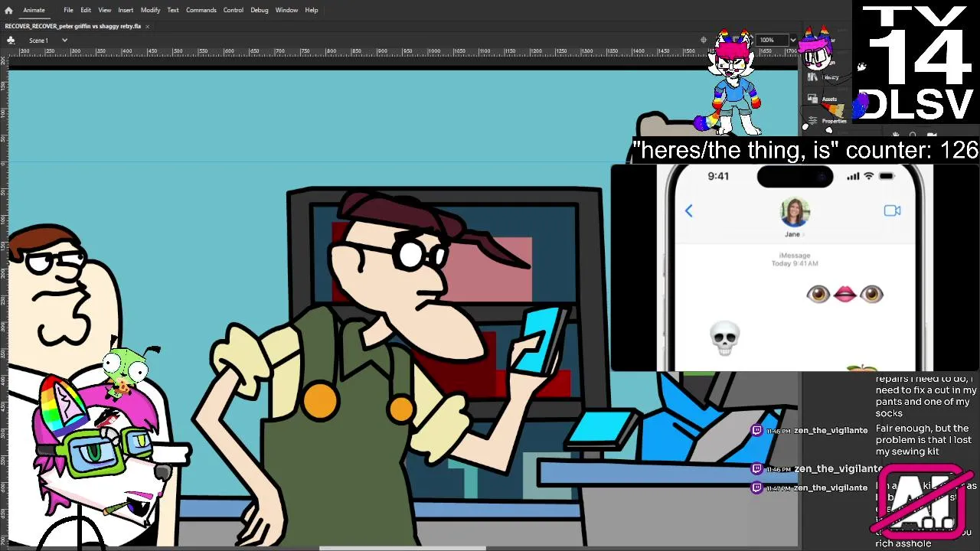The height and width of the screenshot is (551, 980).
Task: Open the Commands menu
Action: tap(201, 10)
